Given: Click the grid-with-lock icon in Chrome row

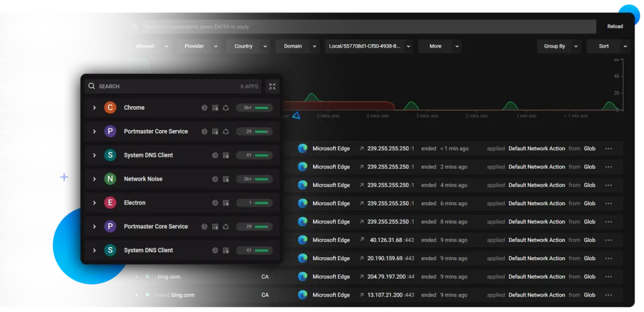Looking at the screenshot, I should click(215, 108).
